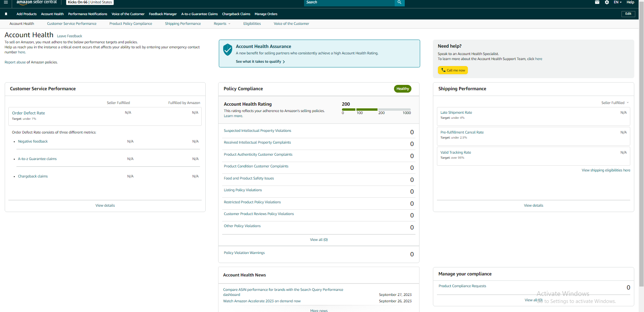Open Product Compliance Requests link
The image size is (644, 312).
point(462,286)
